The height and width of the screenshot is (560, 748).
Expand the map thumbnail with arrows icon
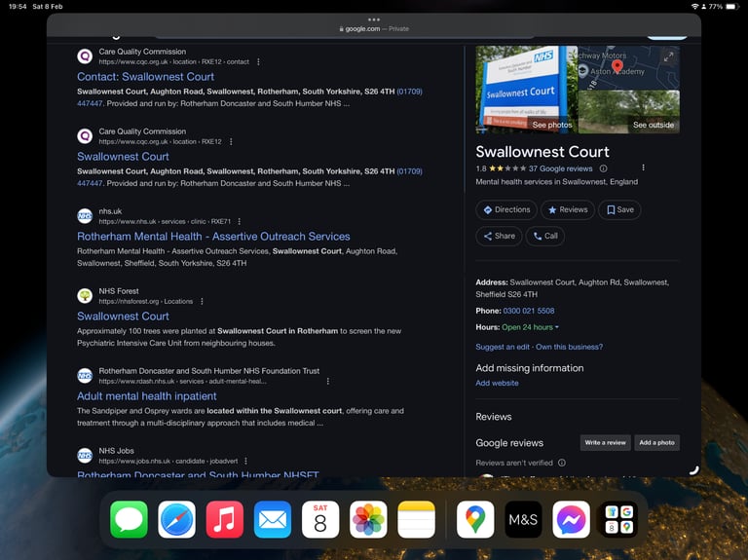(668, 56)
